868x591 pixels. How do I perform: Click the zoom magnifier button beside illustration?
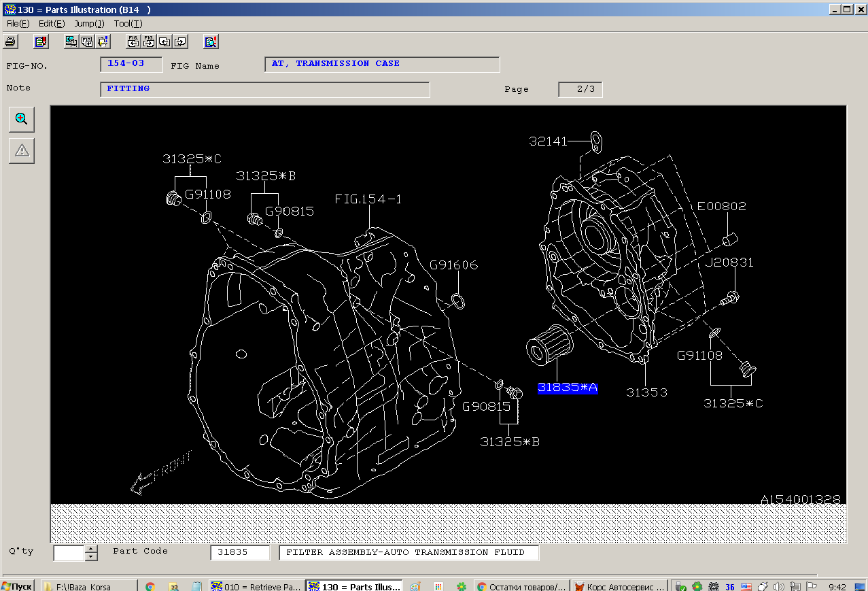[x=22, y=119]
